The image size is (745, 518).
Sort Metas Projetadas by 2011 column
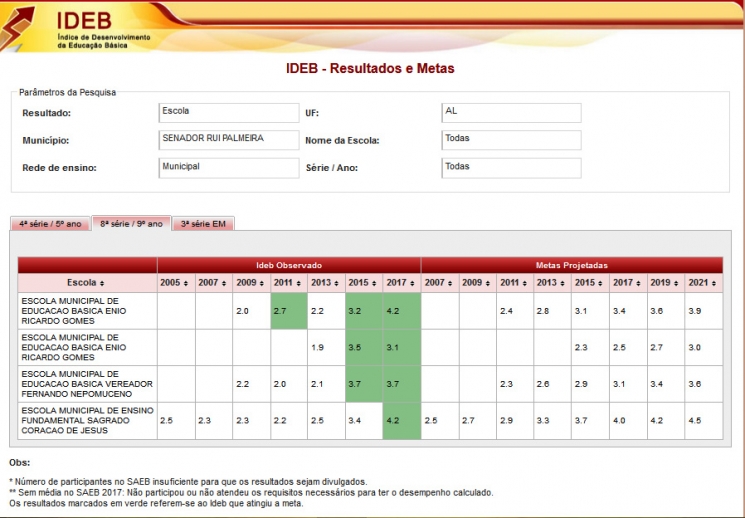coord(515,283)
